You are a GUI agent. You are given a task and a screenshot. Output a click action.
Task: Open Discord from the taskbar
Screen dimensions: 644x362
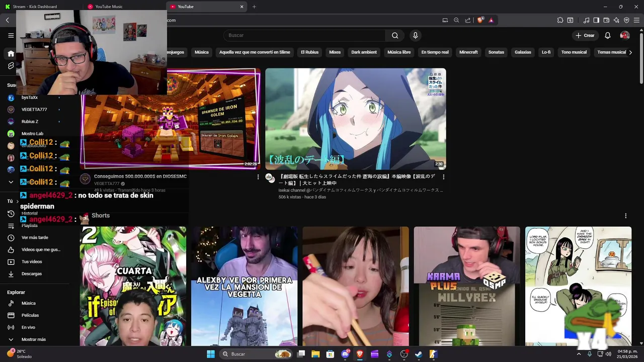[x=345, y=354]
